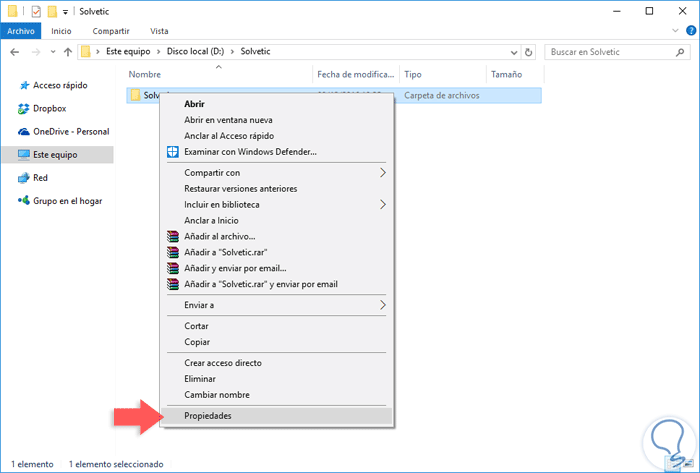Click the up arrow navigation button
The image size is (700, 473).
point(67,51)
